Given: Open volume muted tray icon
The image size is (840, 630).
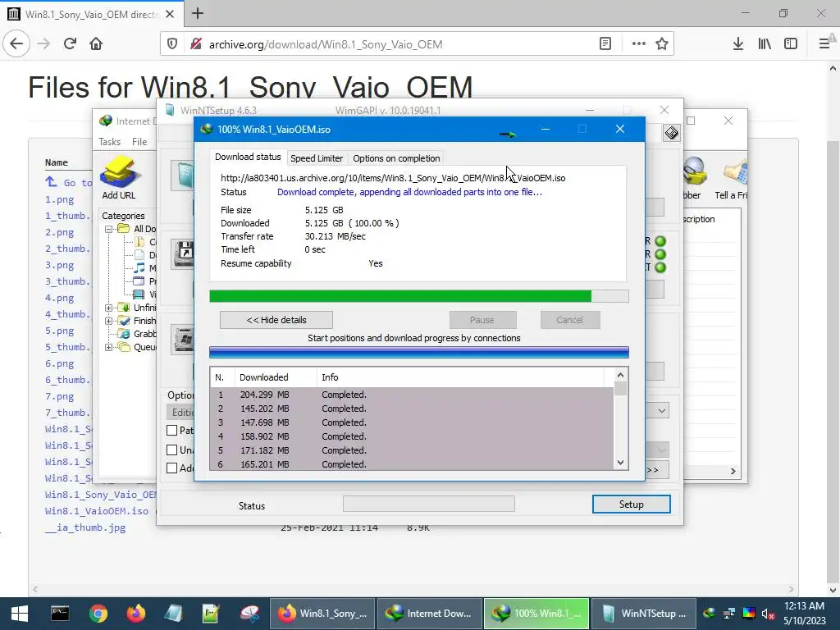Looking at the screenshot, I should [x=768, y=614].
